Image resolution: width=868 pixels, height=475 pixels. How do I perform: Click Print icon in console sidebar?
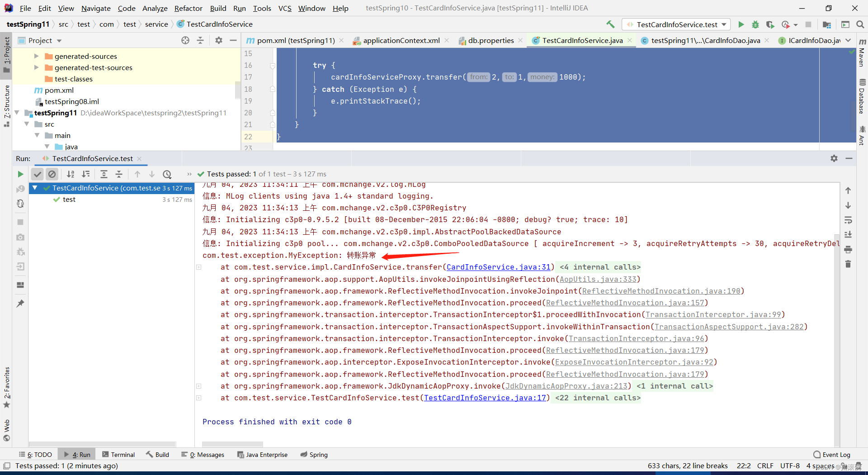pyautogui.click(x=848, y=249)
